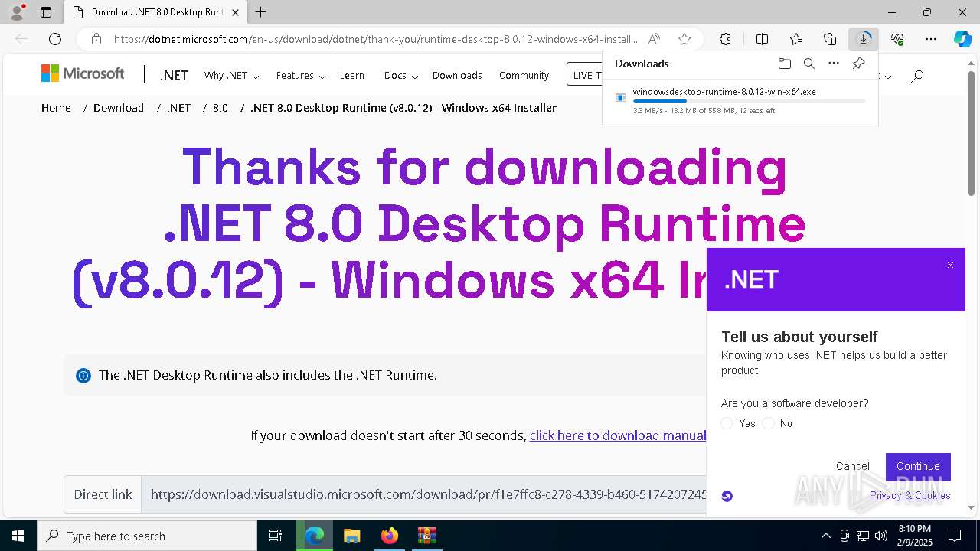Open the volume control tray icon
Screen dimensions: 980x551
881,536
